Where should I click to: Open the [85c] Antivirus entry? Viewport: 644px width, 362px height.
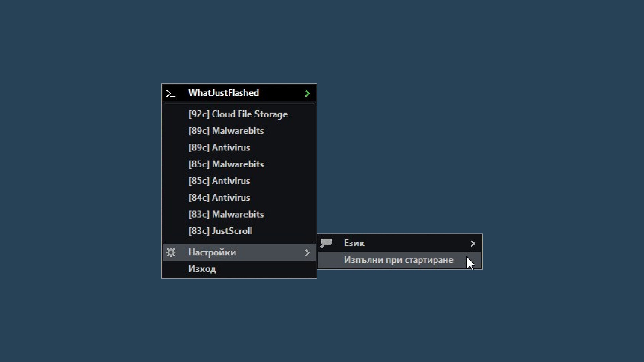point(219,181)
